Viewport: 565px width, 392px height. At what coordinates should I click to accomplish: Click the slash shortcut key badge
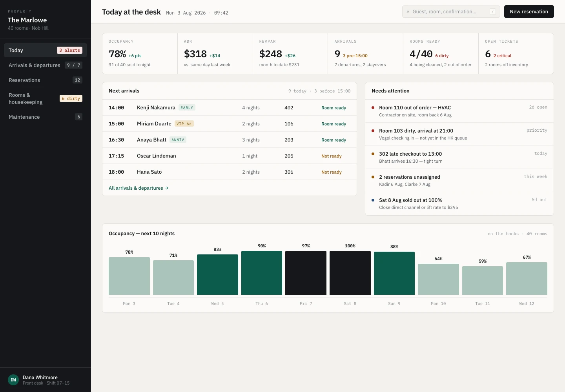coord(492,12)
